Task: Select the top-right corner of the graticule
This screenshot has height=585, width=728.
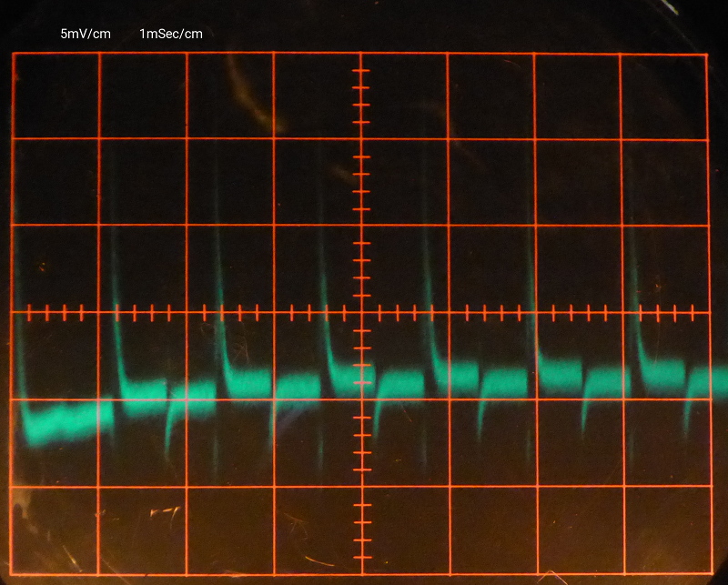Action: click(708, 54)
